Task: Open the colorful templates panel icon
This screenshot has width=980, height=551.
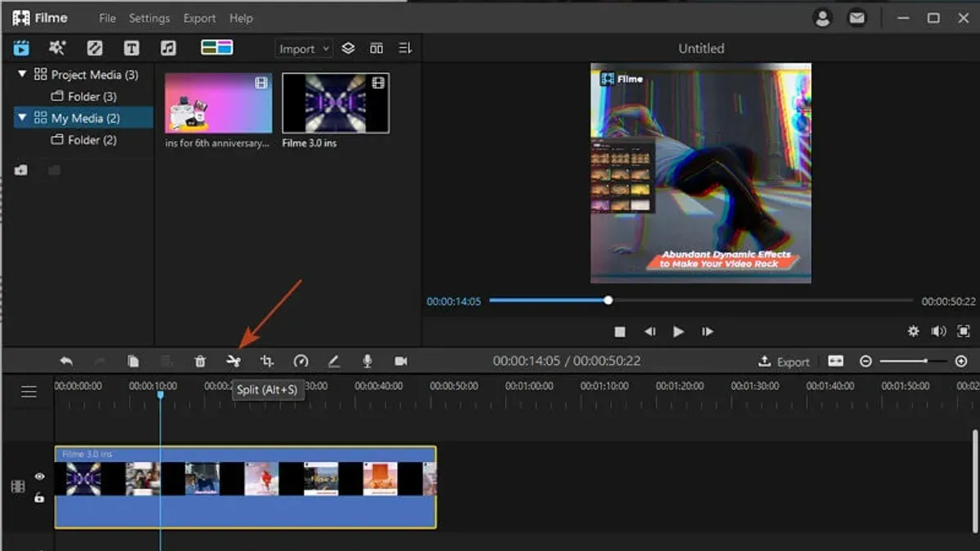Action: point(217,48)
